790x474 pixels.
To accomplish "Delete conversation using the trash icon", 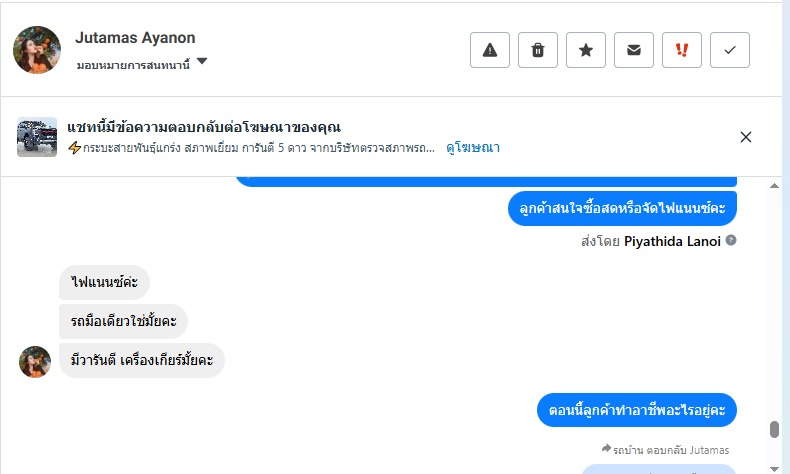I will 538,50.
